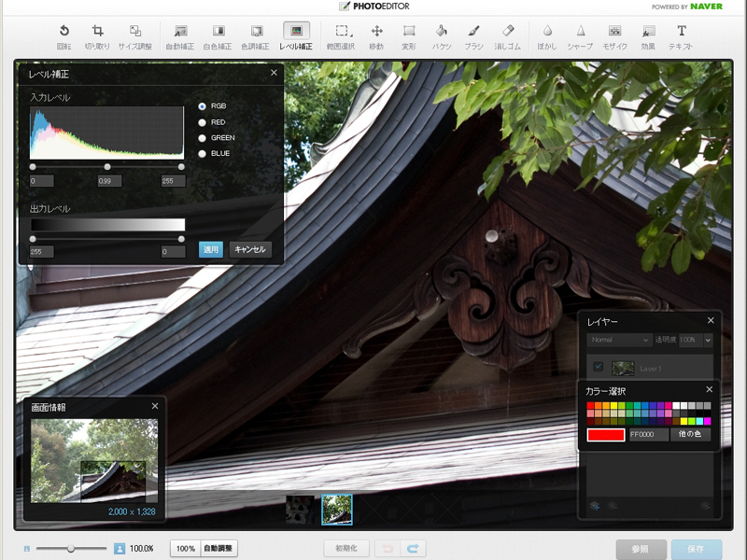Close the Screen info (画面情報) panel
Image resolution: width=747 pixels, height=560 pixels.
point(155,406)
